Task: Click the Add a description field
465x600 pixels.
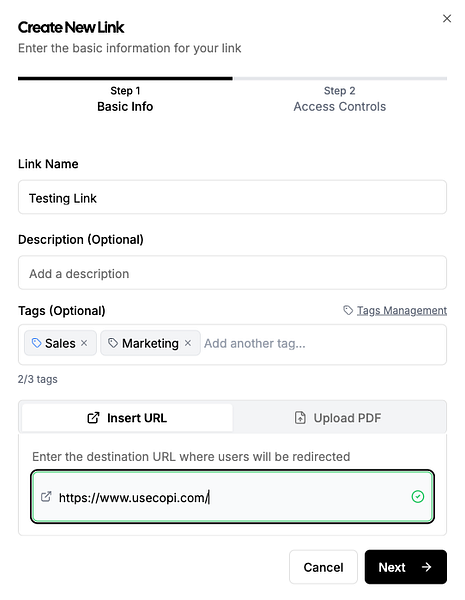Action: (x=232, y=273)
